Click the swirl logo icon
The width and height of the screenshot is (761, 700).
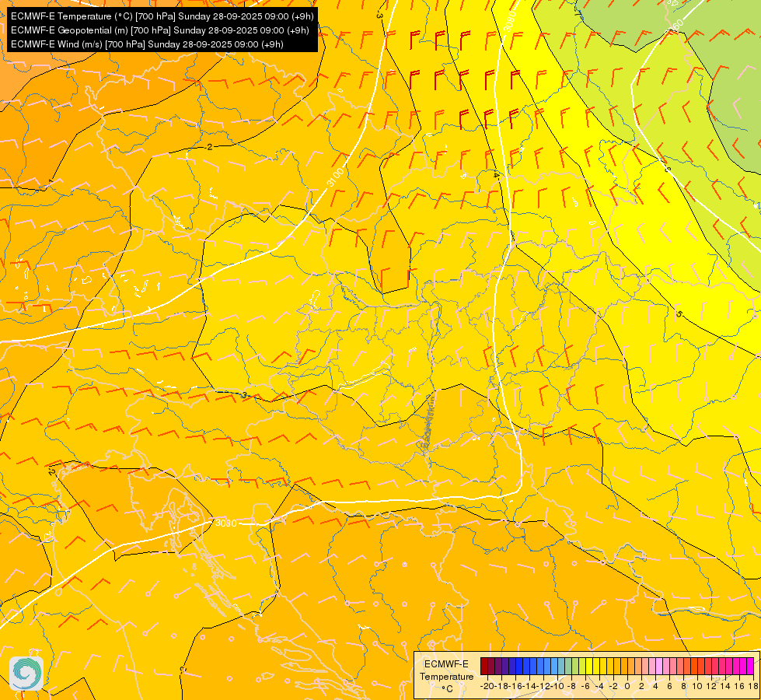(x=26, y=674)
